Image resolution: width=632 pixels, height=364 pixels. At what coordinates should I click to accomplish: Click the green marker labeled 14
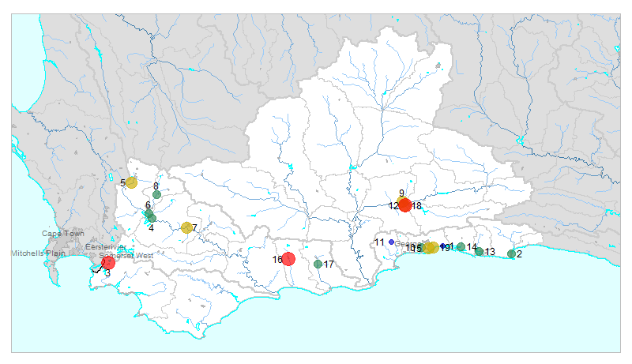461,247
